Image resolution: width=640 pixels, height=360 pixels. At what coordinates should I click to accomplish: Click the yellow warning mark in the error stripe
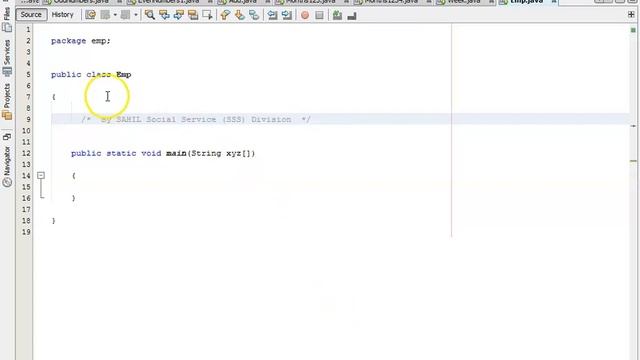633,161
